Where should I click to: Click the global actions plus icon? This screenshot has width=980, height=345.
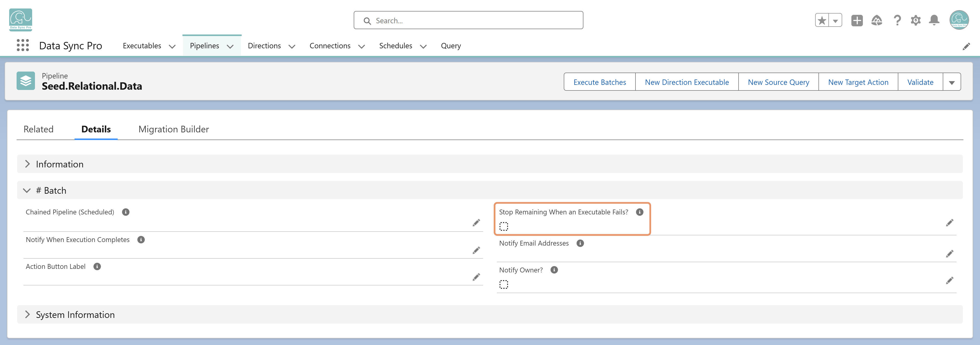point(857,20)
